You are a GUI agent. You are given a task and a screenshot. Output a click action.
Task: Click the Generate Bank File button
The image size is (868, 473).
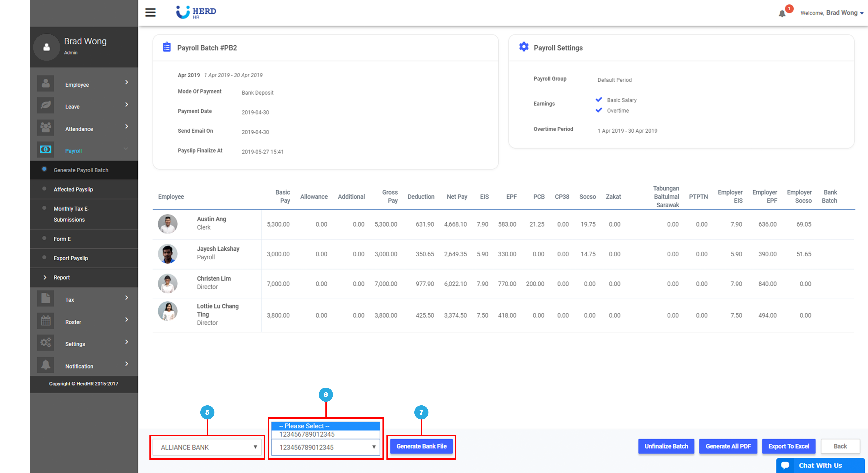[x=421, y=446]
